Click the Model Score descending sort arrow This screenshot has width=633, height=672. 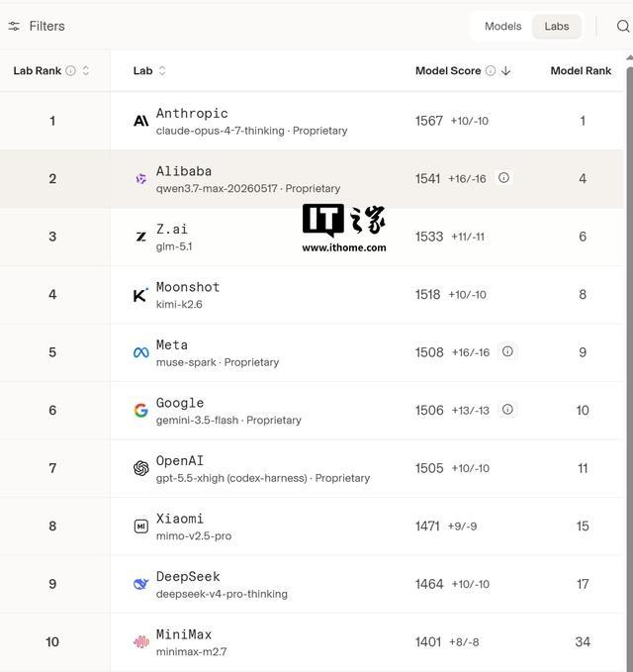(x=505, y=70)
